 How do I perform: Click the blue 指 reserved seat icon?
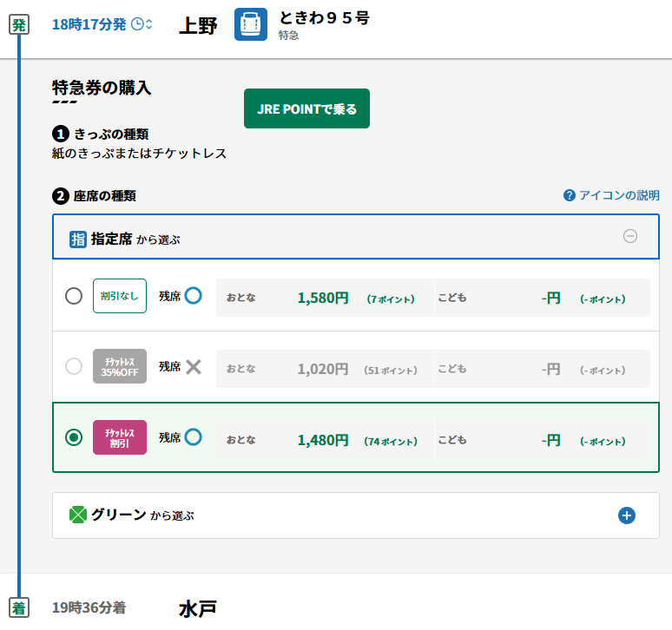click(78, 240)
